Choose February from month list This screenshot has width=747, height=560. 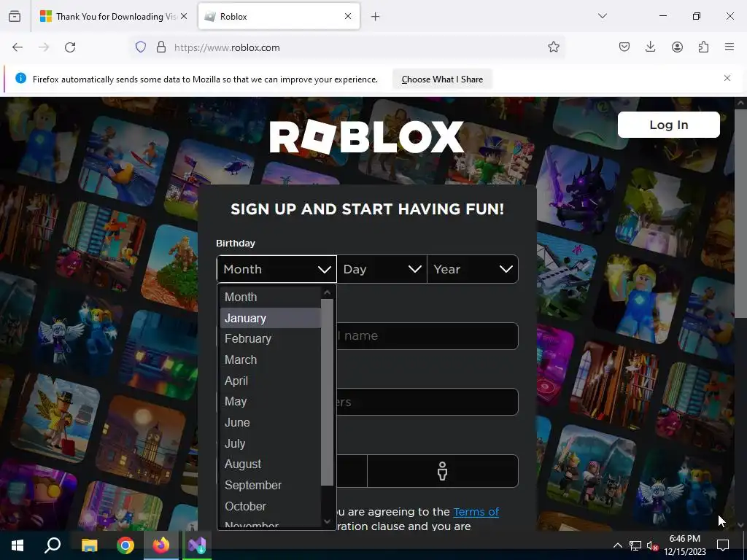tap(270, 338)
